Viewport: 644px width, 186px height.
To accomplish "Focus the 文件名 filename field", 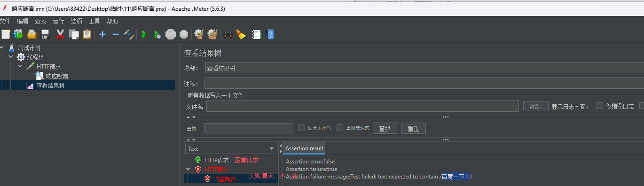I will (362, 106).
